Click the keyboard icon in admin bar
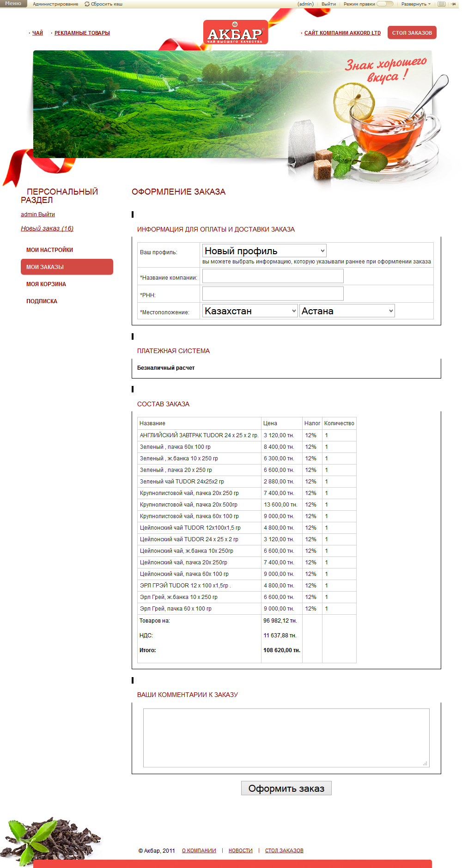 pos(441,4)
